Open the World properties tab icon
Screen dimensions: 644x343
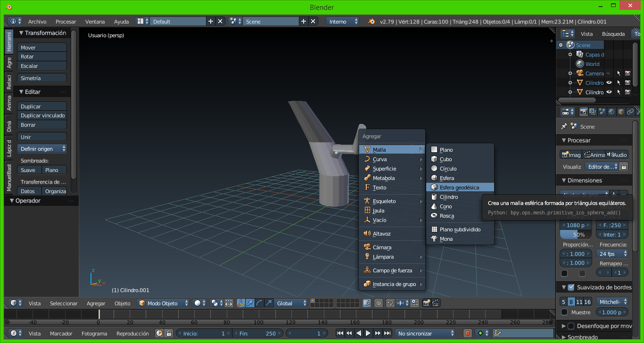pyautogui.click(x=611, y=112)
